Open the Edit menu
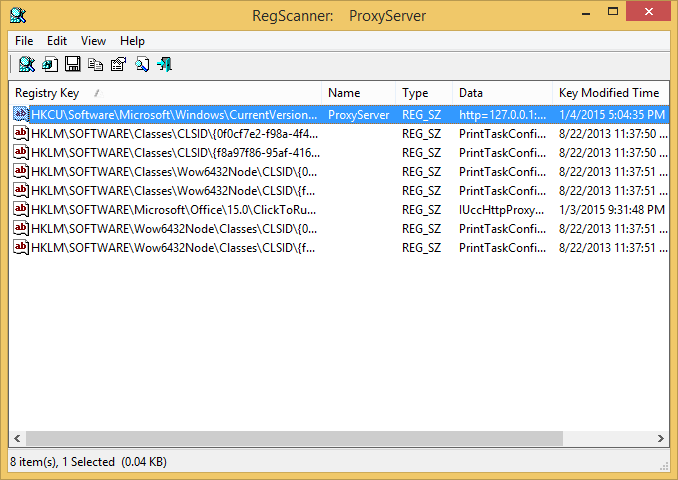The width and height of the screenshot is (678, 480). pyautogui.click(x=57, y=41)
